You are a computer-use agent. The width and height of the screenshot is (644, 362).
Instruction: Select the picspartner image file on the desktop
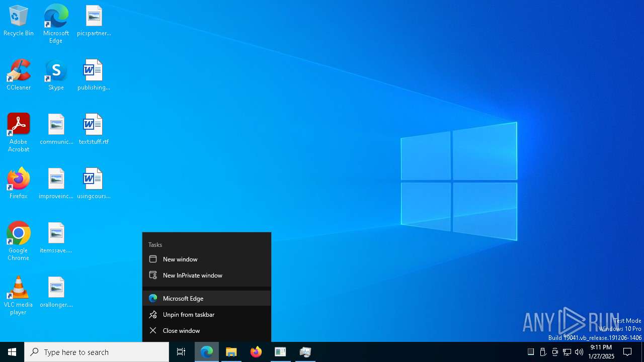click(x=94, y=21)
